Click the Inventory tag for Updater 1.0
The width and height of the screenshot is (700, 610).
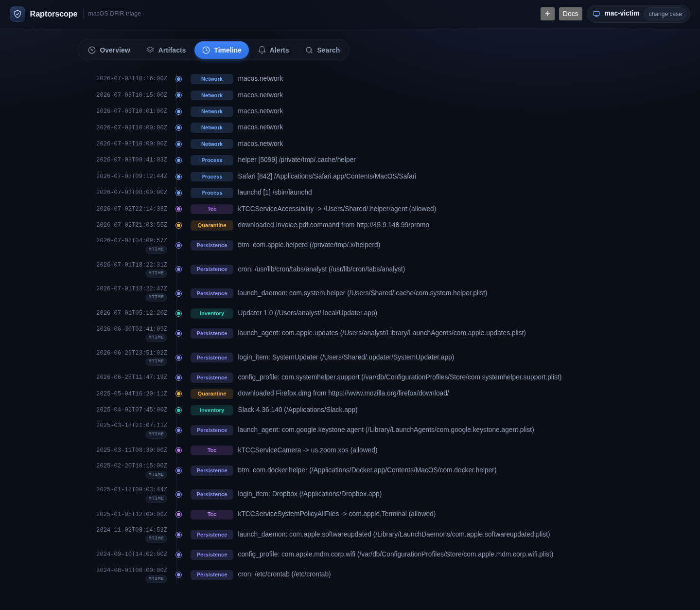click(212, 313)
